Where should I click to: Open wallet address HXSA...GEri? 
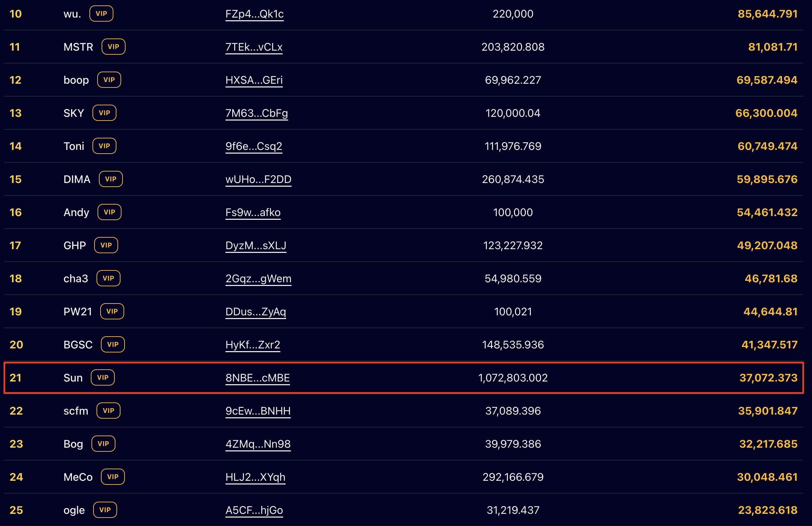point(254,80)
